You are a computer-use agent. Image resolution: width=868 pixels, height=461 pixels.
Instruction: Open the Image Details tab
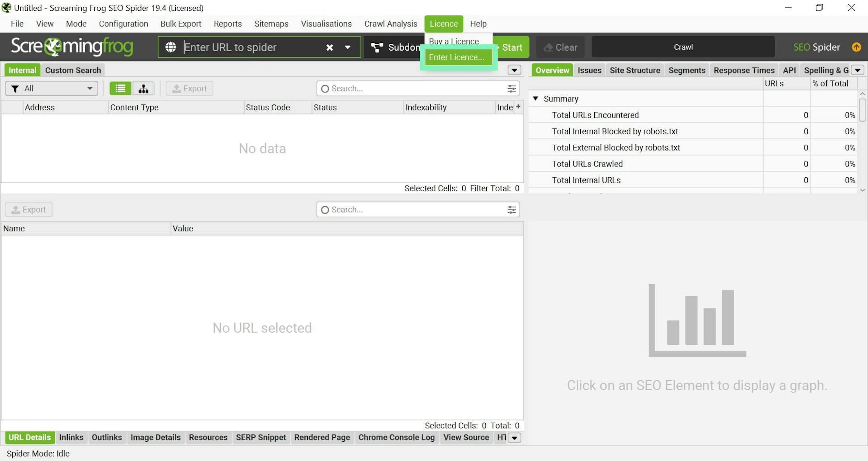pos(156,437)
